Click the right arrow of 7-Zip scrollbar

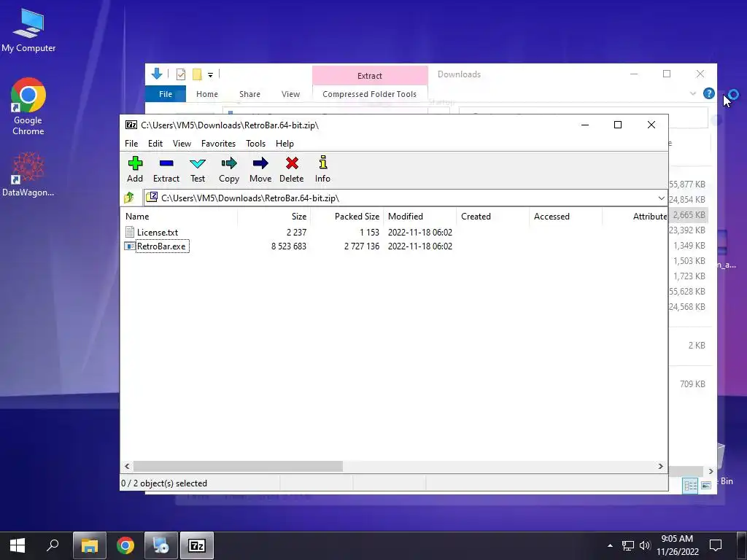[660, 466]
